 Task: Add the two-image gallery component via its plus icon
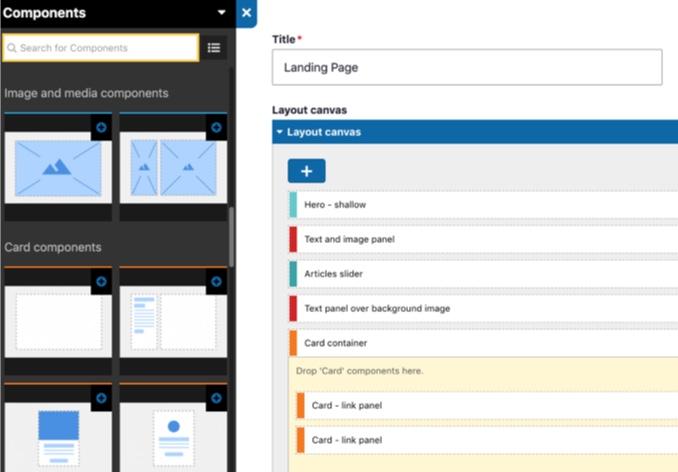[216, 128]
